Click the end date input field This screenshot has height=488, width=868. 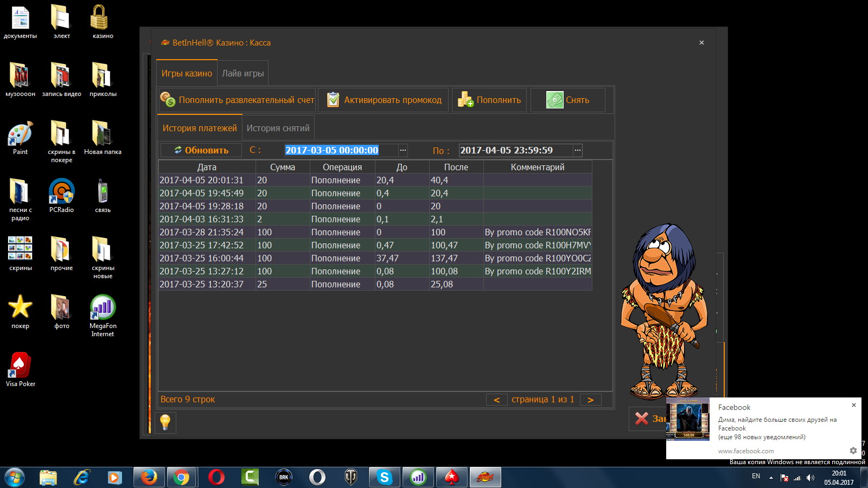(515, 150)
